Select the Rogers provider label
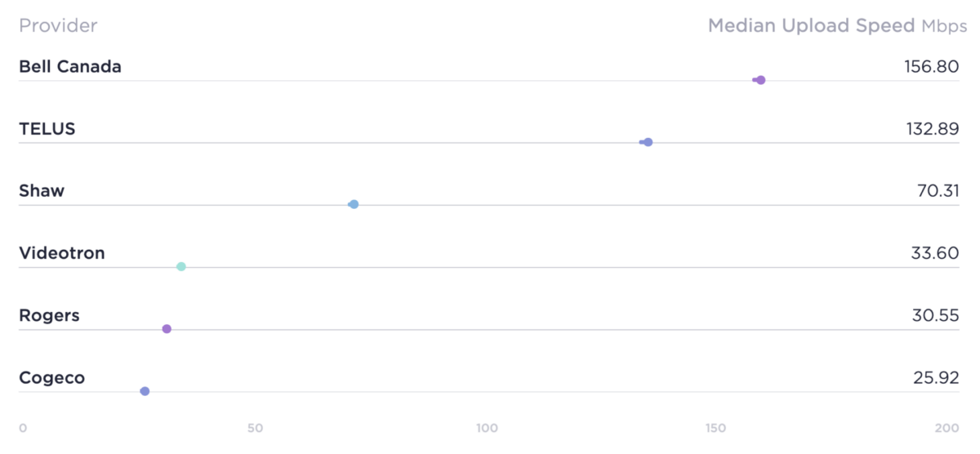The image size is (980, 454). 49,316
